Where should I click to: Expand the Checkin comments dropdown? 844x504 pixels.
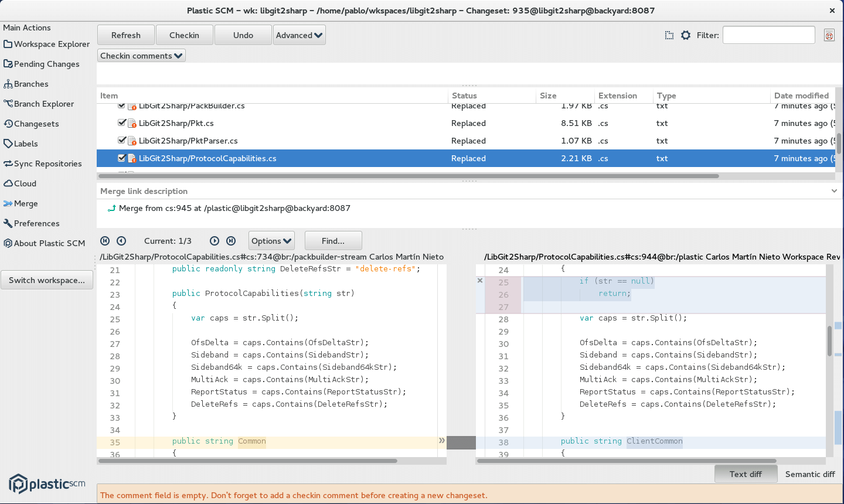coord(141,56)
